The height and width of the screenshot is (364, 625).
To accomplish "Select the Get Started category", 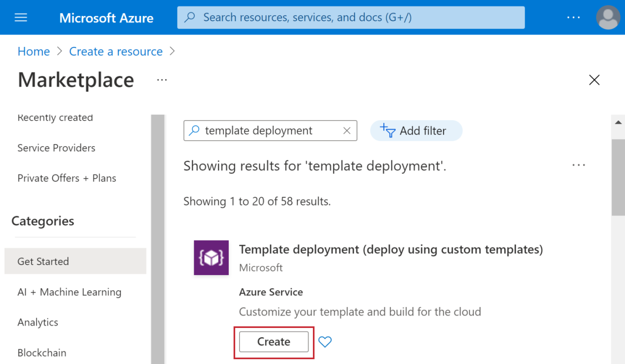I will pyautogui.click(x=43, y=261).
